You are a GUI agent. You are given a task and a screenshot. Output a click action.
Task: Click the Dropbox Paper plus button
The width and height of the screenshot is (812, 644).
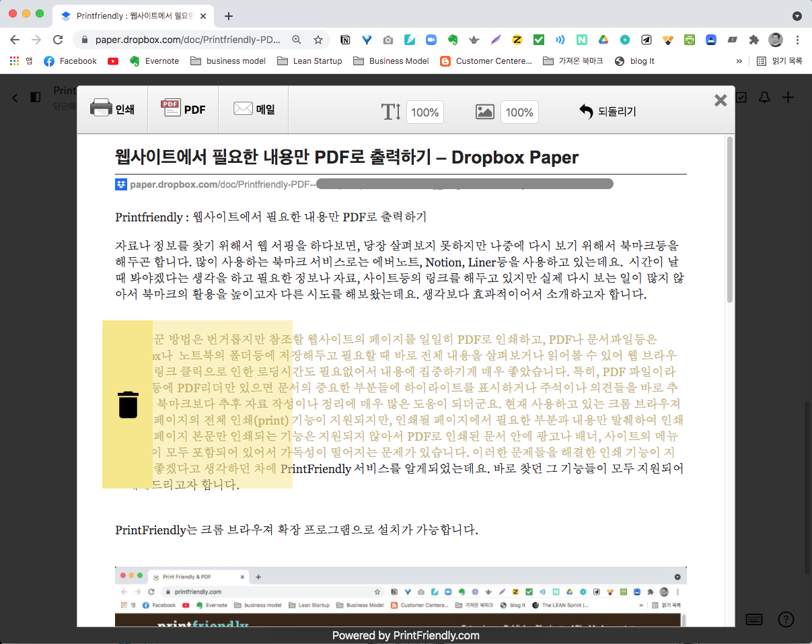click(x=788, y=98)
